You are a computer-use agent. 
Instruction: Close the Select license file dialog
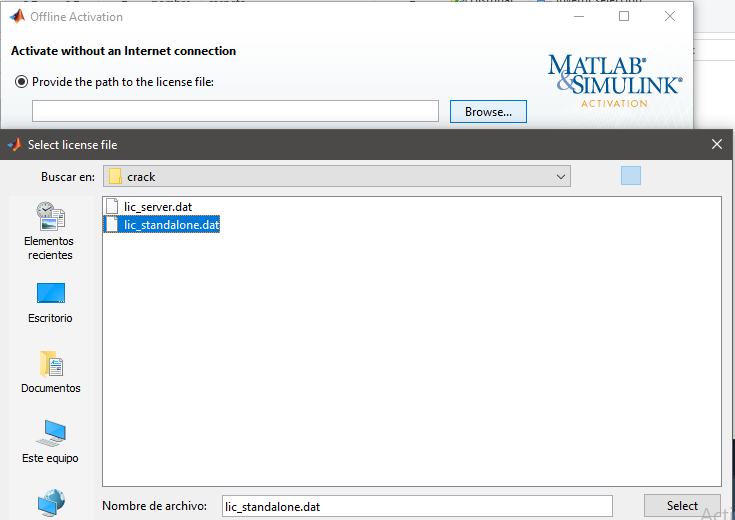click(717, 144)
